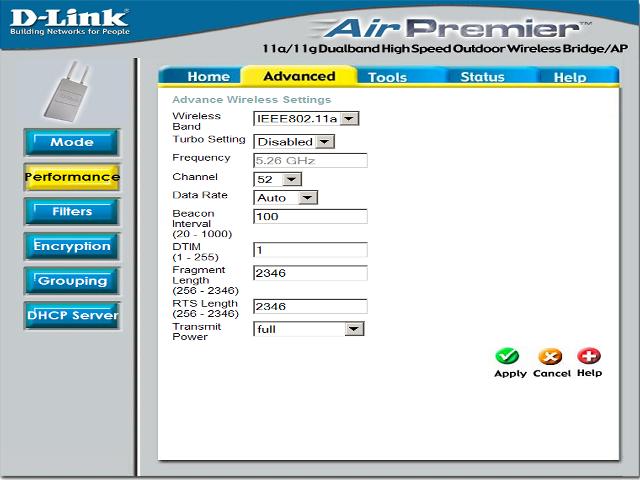
Task: Click the red Help plus icon
Action: (x=589, y=356)
